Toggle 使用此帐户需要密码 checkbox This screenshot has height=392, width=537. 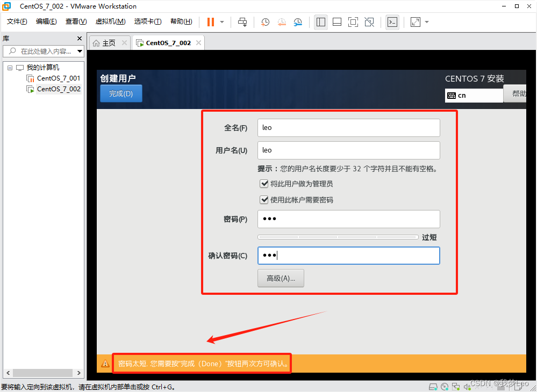(264, 200)
